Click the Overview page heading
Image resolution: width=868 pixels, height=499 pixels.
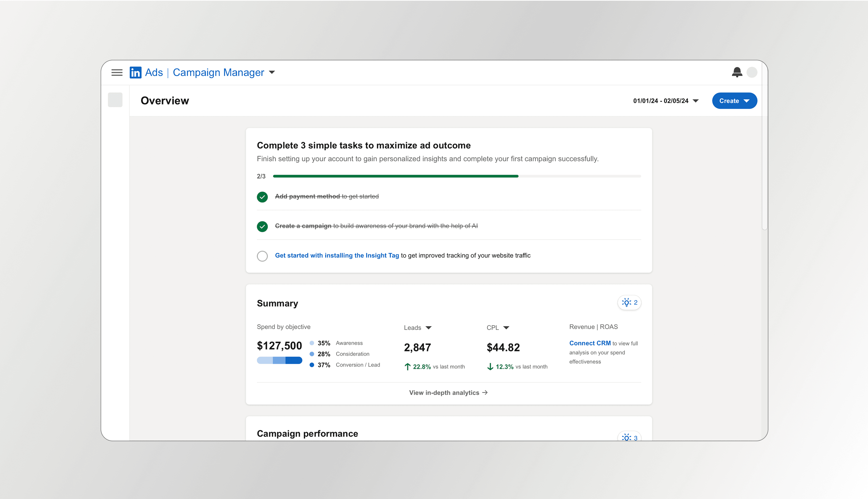(x=165, y=100)
